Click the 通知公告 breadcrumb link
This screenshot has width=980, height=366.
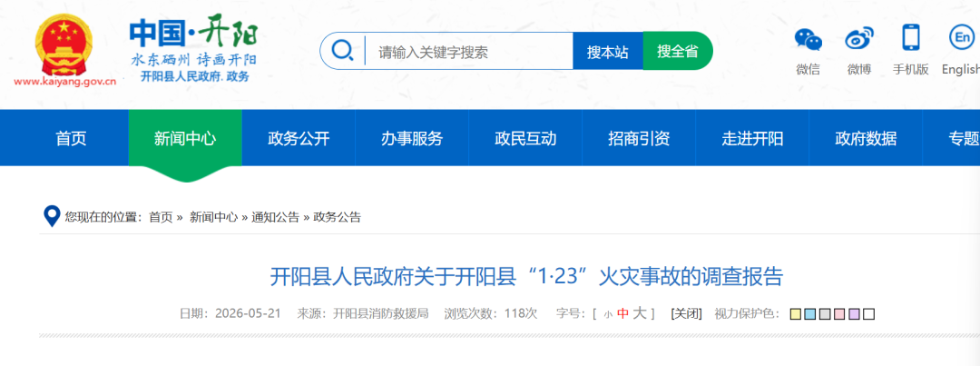coord(276,217)
